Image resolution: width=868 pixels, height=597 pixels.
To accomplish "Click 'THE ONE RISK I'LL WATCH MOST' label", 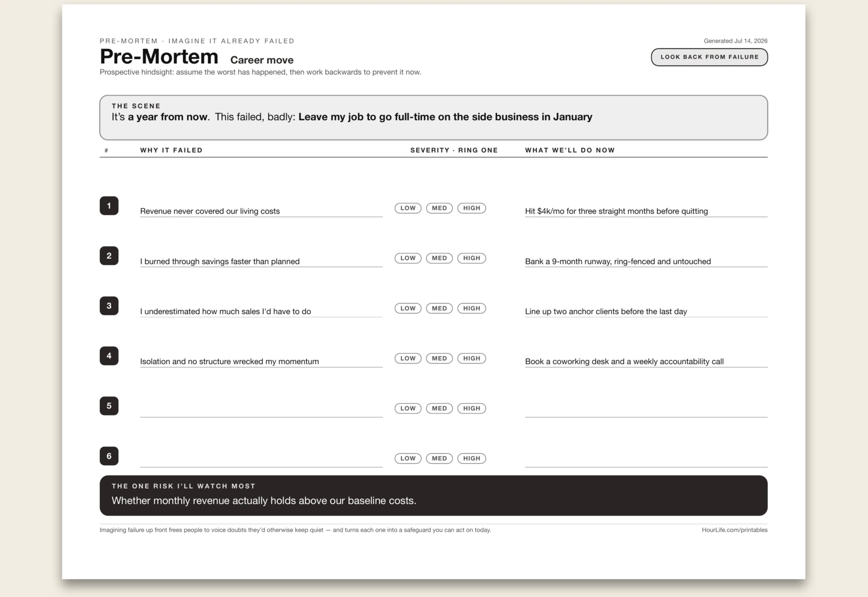I will point(183,486).
